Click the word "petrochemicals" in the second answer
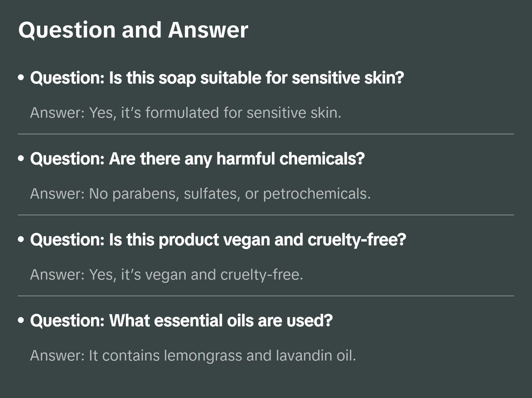This screenshot has height=398, width=532. click(x=317, y=194)
